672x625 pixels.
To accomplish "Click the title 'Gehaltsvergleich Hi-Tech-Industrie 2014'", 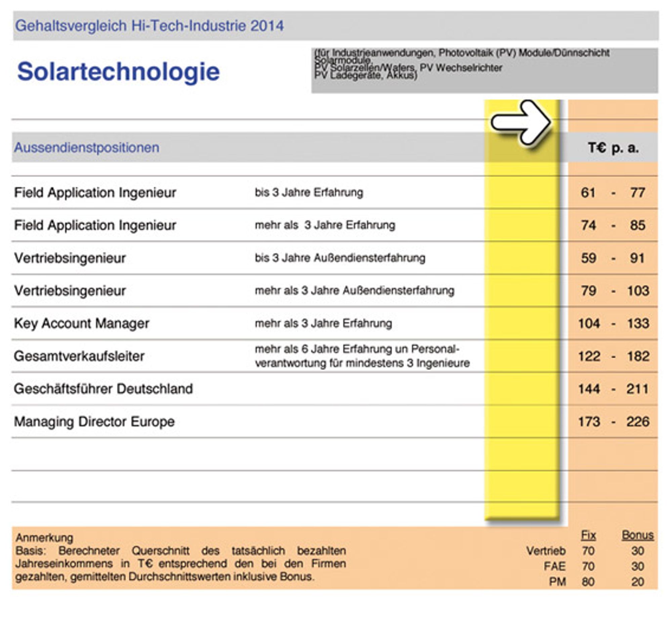I will point(150,26).
